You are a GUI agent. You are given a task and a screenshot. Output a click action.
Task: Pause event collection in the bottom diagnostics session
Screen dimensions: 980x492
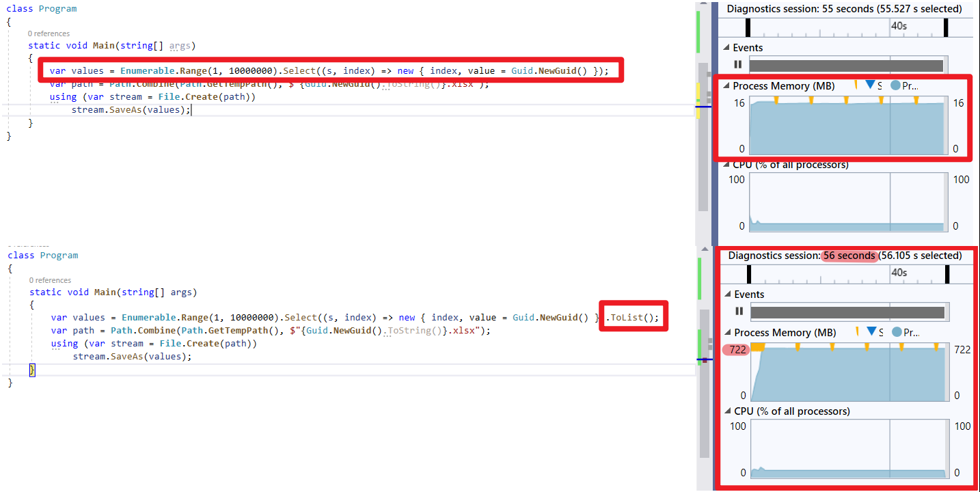tap(739, 311)
